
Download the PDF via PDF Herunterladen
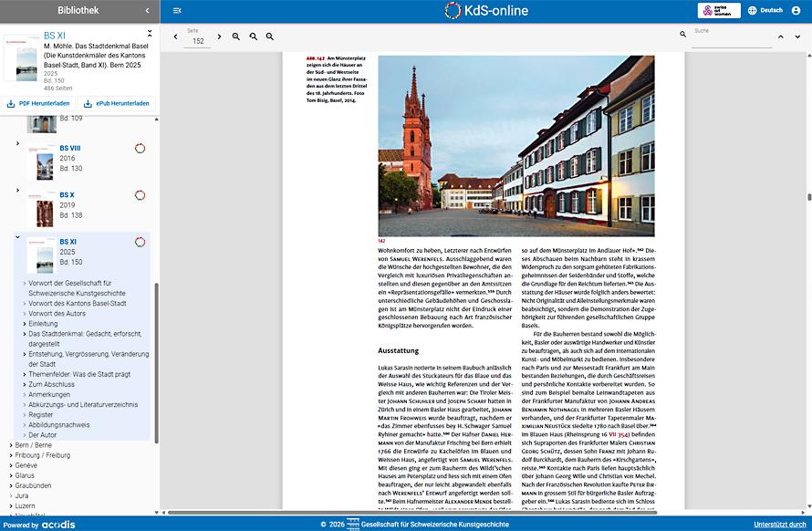pyautogui.click(x=37, y=104)
